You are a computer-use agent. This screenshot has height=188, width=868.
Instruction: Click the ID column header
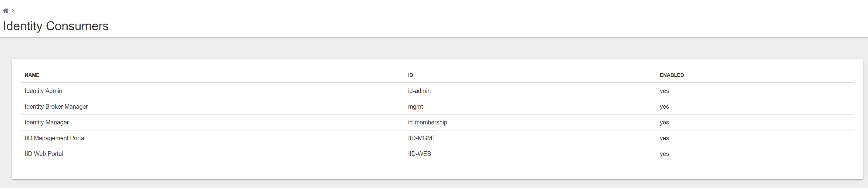coord(410,75)
